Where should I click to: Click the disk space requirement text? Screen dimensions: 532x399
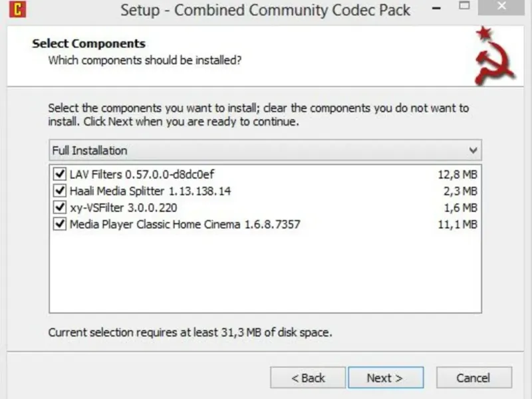point(190,332)
